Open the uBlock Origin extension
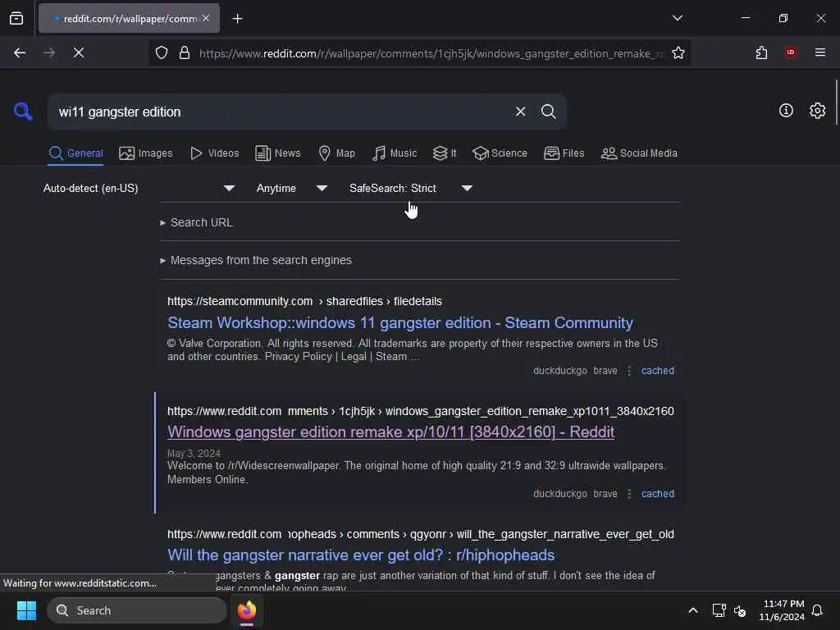The width and height of the screenshot is (840, 630). pos(791,52)
